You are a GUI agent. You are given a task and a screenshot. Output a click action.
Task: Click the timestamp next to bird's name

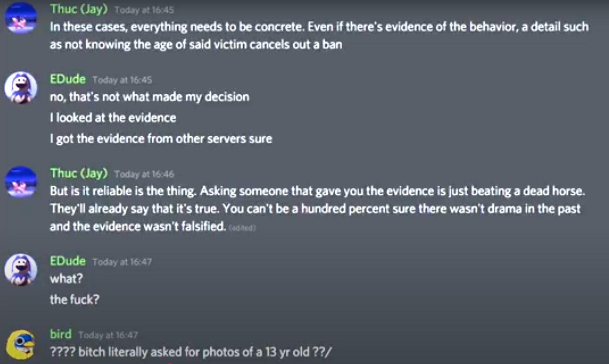(108, 335)
